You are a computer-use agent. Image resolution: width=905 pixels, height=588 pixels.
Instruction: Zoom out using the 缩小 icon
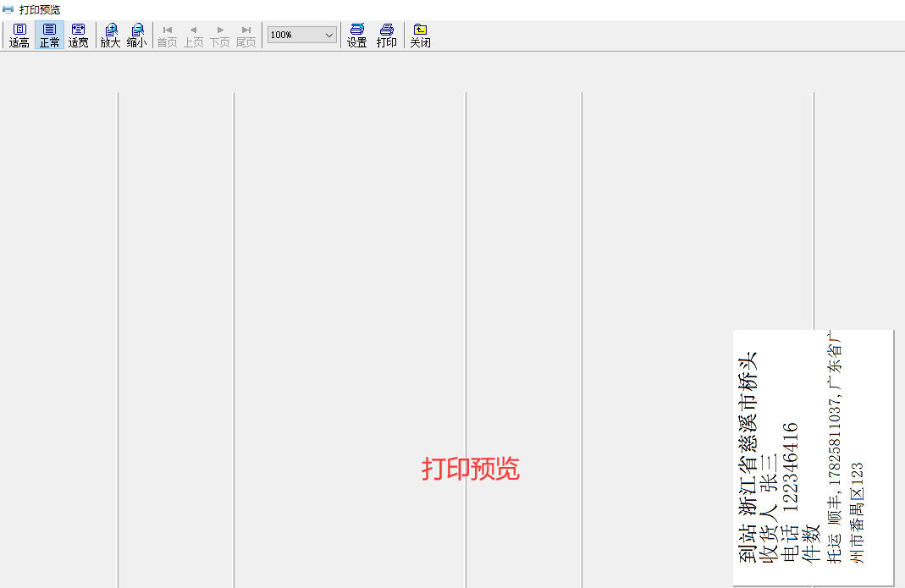click(x=136, y=36)
